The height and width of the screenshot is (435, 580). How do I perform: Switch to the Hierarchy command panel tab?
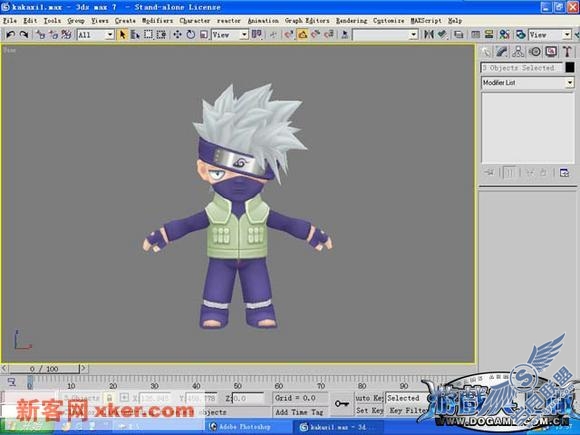[x=518, y=51]
